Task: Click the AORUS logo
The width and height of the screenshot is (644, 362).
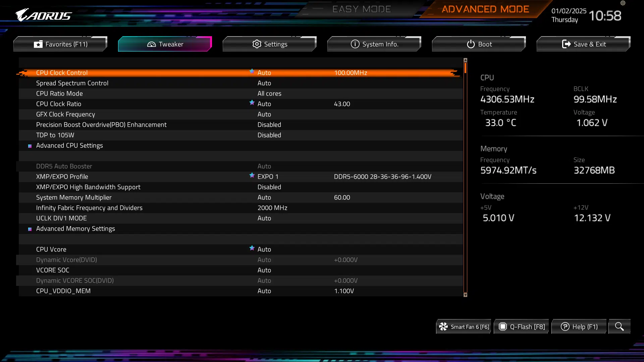Action: [x=44, y=15]
